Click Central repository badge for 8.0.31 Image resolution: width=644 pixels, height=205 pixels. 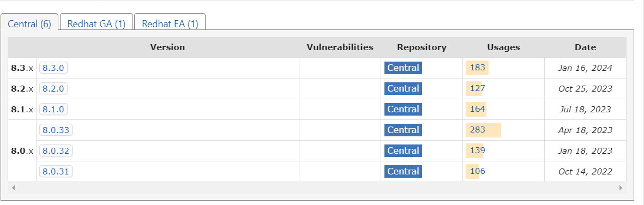click(x=404, y=171)
